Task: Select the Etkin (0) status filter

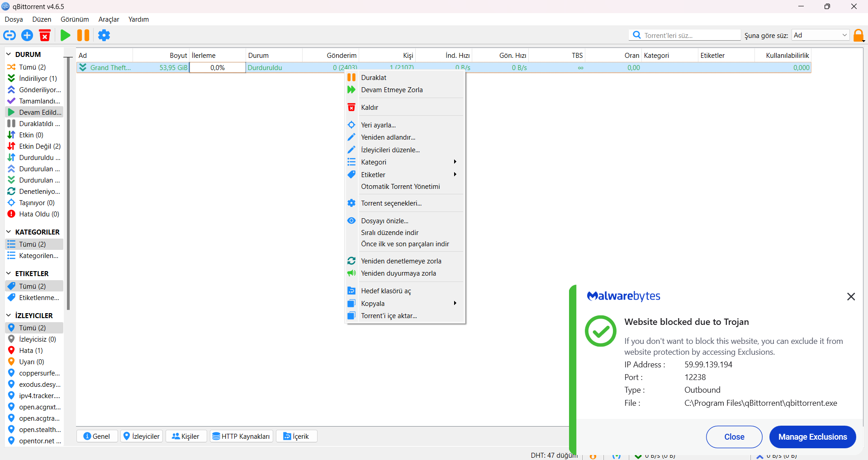Action: (34, 135)
